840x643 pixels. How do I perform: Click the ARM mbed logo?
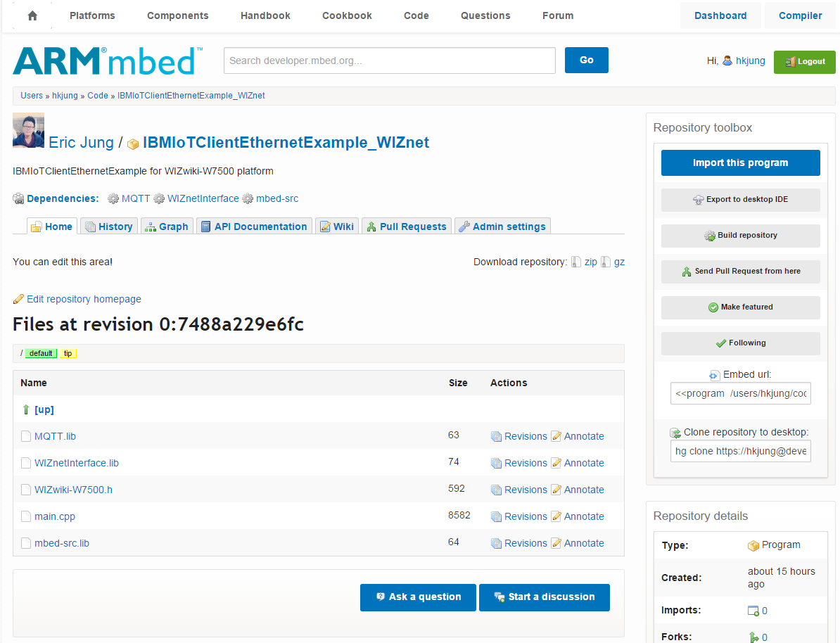coord(108,61)
